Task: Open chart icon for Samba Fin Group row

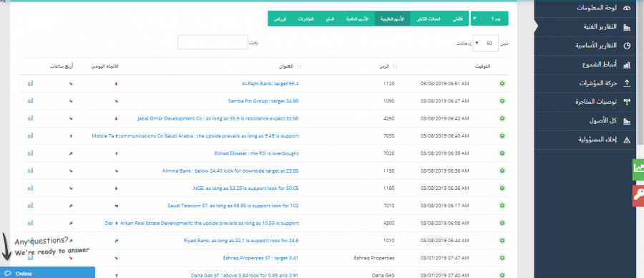Action: click(30, 101)
